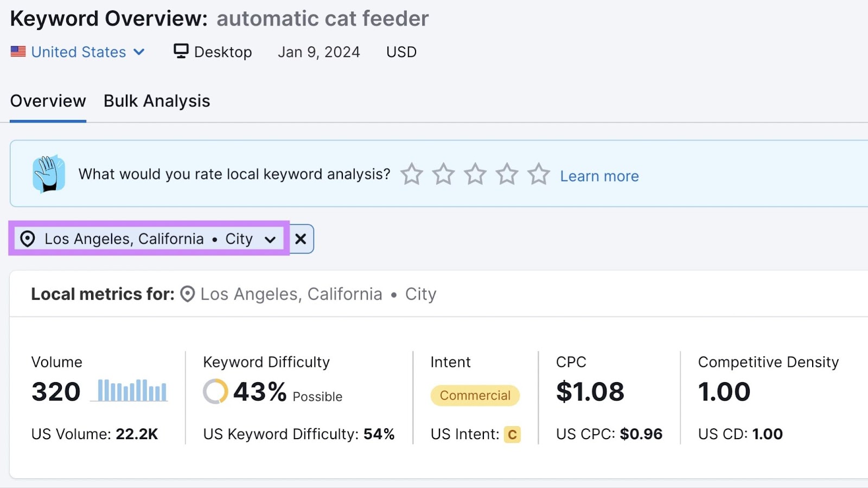This screenshot has width=868, height=488.
Task: Select the fourth rating star
Action: point(507,174)
